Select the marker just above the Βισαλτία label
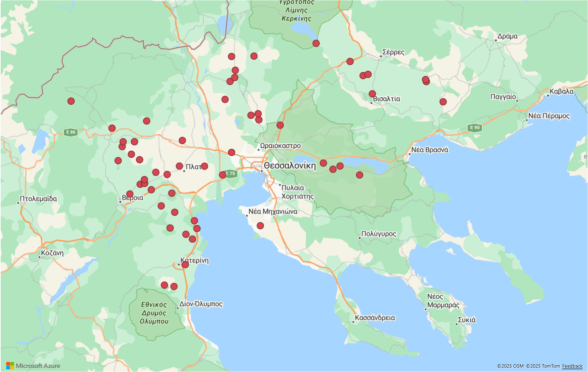 click(x=372, y=94)
